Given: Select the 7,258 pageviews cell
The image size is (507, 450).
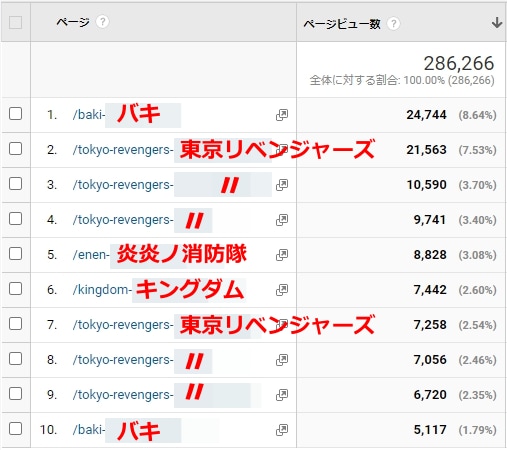Looking at the screenshot, I should (x=430, y=325).
